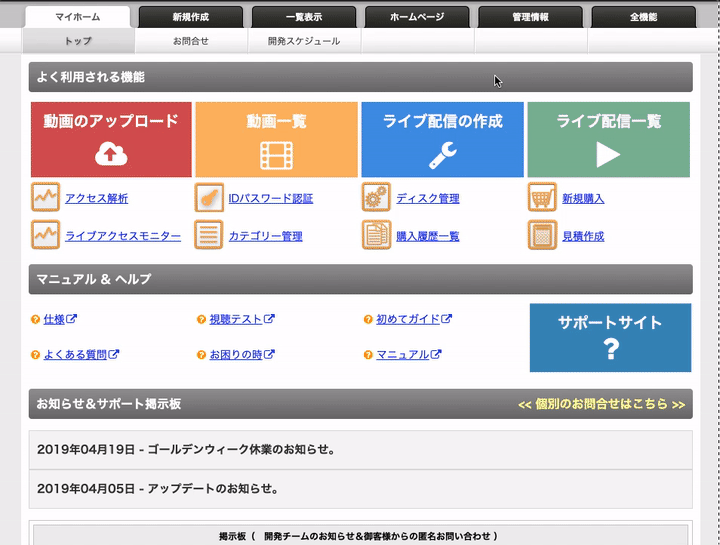Switch to the マイホーム tab
The width and height of the screenshot is (720, 545).
(78, 17)
